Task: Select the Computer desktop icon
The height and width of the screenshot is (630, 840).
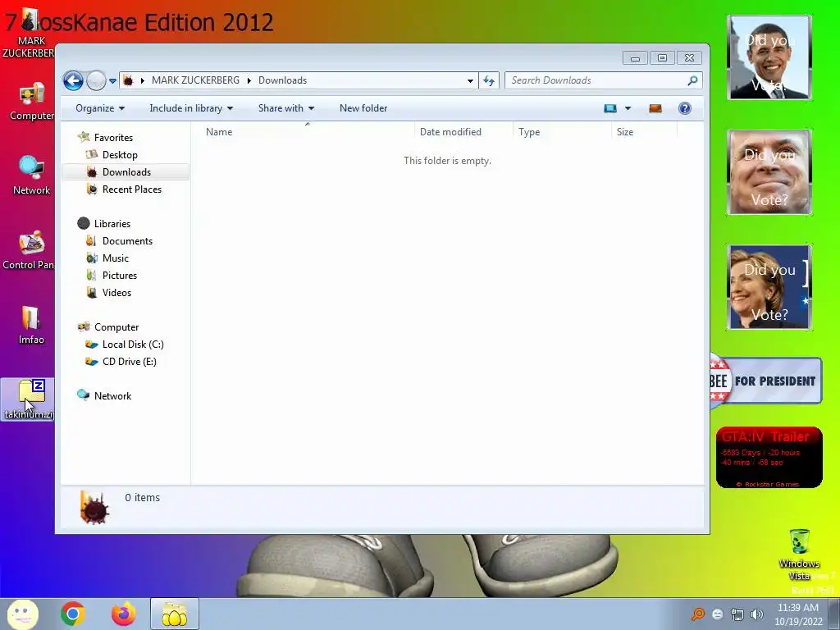Action: (x=31, y=103)
